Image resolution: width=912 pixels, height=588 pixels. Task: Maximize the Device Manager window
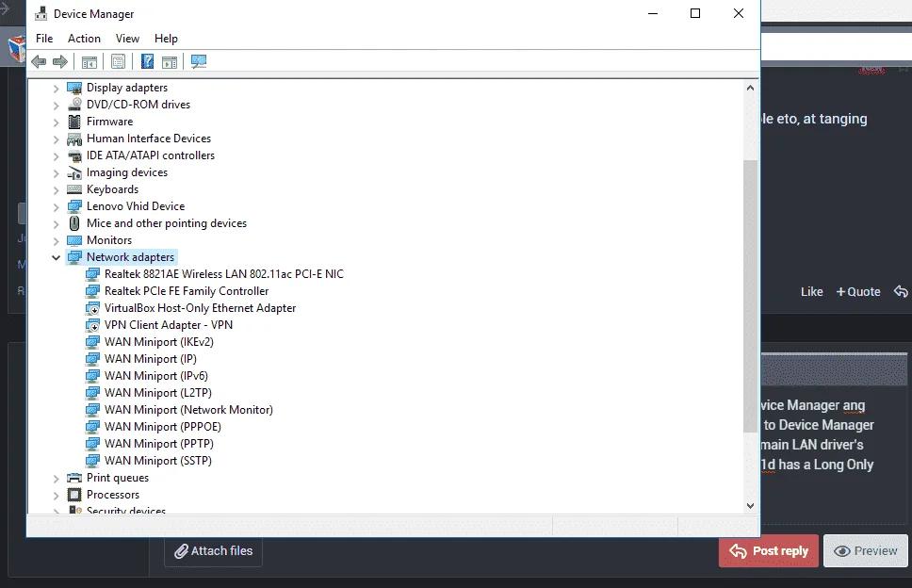pyautogui.click(x=695, y=13)
